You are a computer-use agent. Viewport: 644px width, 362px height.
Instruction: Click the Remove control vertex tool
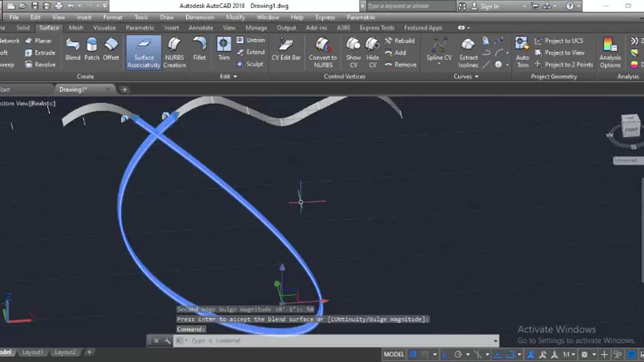tap(400, 65)
